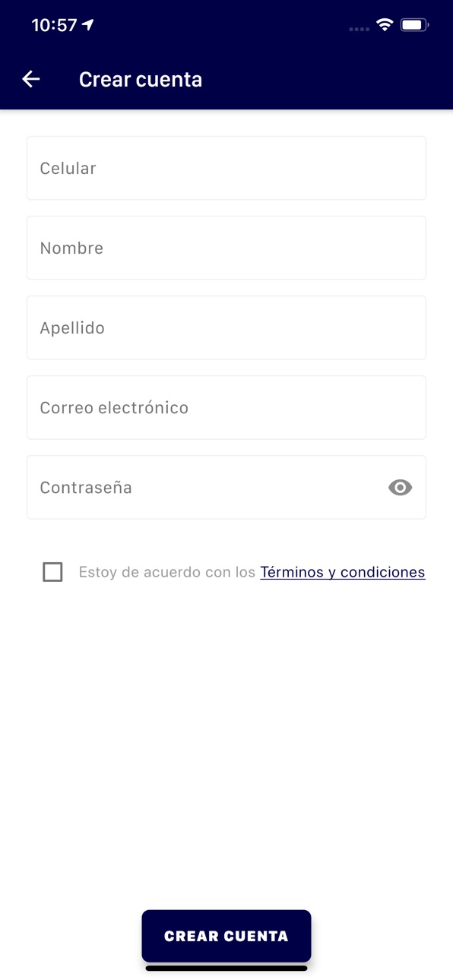Go back using the header arrow

coord(31,79)
